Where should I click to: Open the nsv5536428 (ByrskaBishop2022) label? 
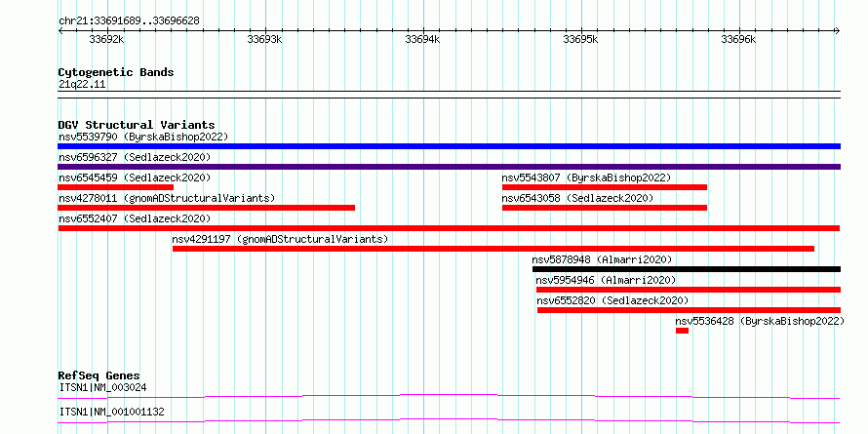pyautogui.click(x=760, y=321)
